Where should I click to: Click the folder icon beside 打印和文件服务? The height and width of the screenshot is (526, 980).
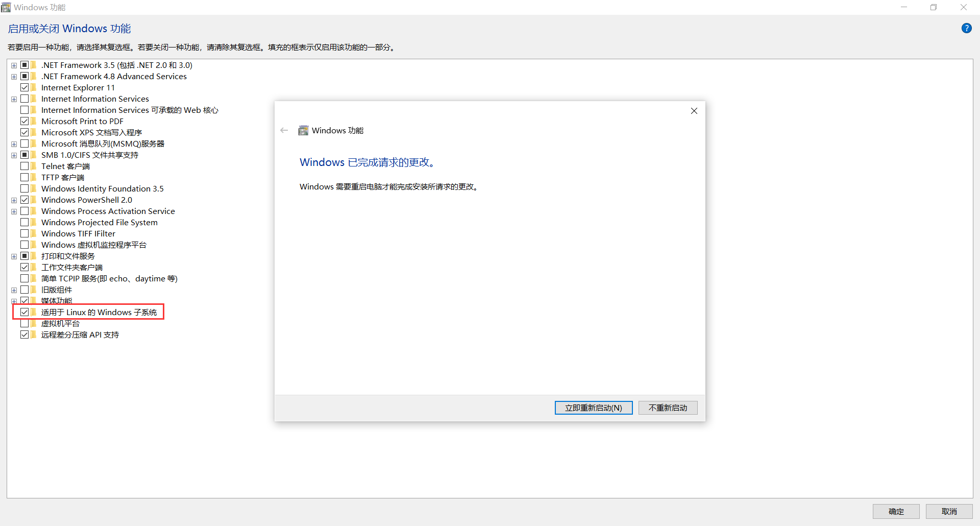[34, 256]
